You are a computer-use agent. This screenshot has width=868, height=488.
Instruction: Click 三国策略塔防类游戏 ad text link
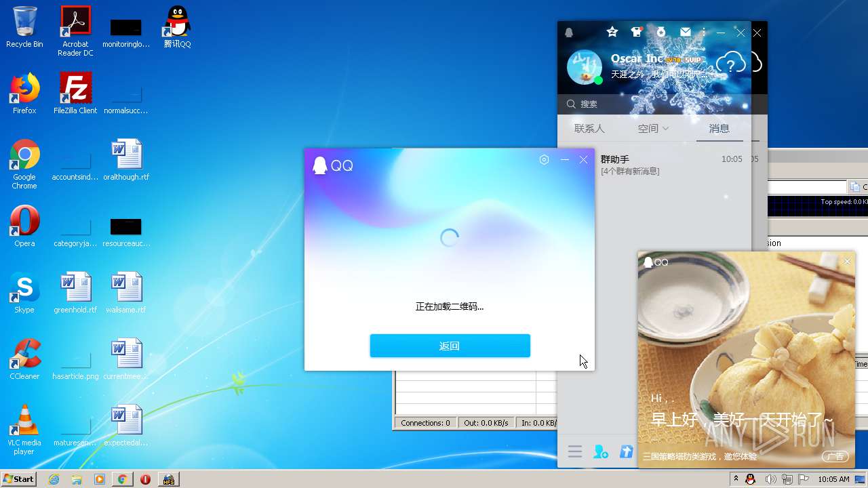(699, 457)
